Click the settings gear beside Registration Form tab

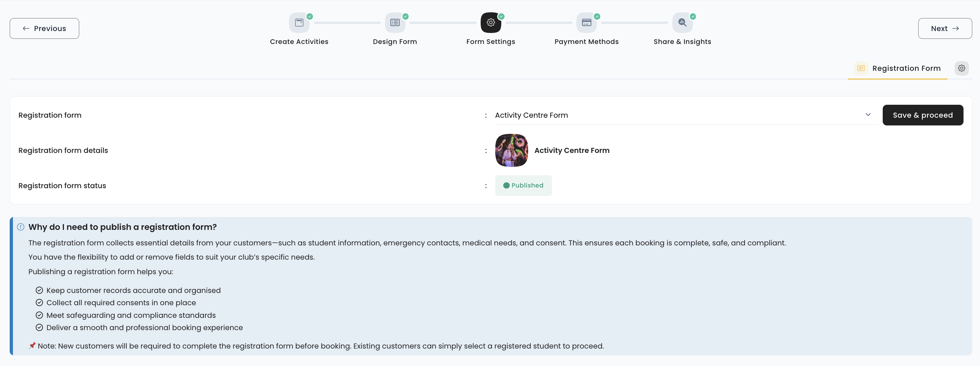[x=961, y=69]
